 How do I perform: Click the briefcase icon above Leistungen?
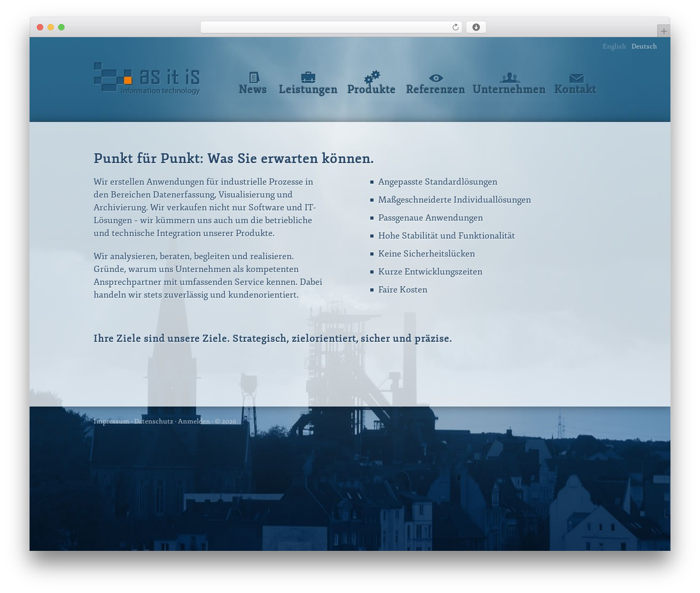click(308, 77)
